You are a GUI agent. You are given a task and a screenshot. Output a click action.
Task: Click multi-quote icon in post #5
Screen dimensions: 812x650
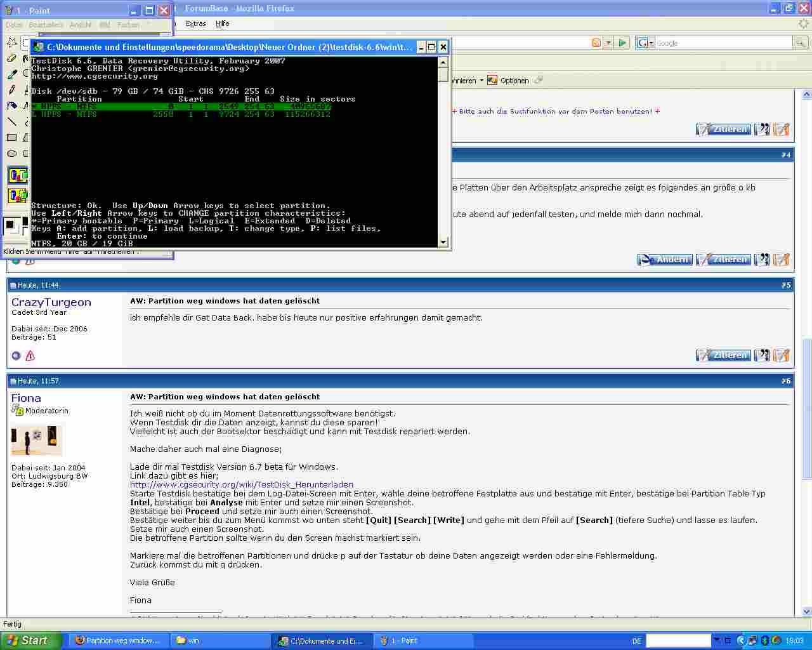click(762, 355)
